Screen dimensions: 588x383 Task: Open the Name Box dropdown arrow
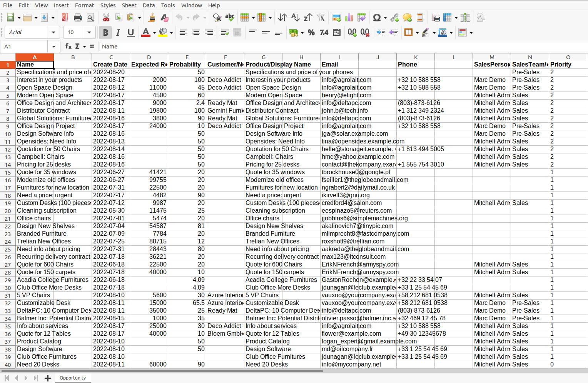tap(54, 47)
